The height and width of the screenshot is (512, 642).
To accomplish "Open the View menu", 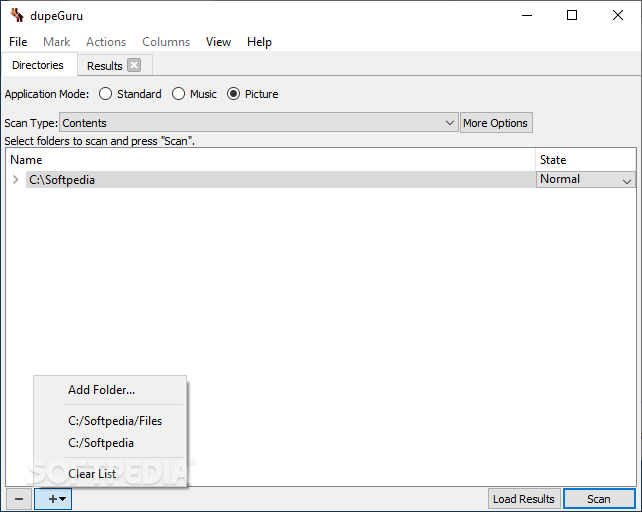I will coord(218,42).
